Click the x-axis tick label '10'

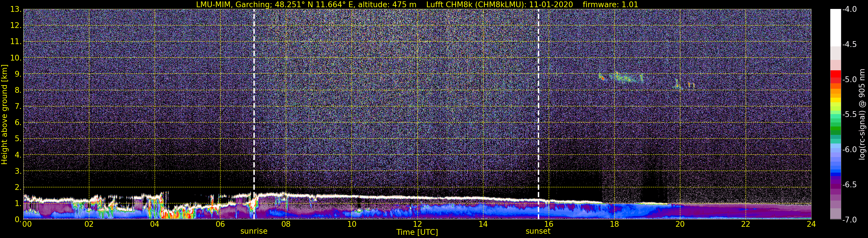point(352,224)
